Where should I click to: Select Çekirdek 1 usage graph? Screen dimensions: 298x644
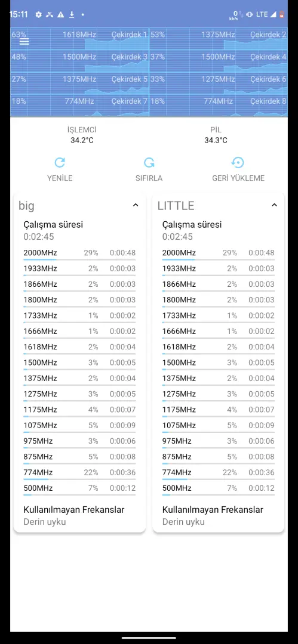tap(79, 35)
